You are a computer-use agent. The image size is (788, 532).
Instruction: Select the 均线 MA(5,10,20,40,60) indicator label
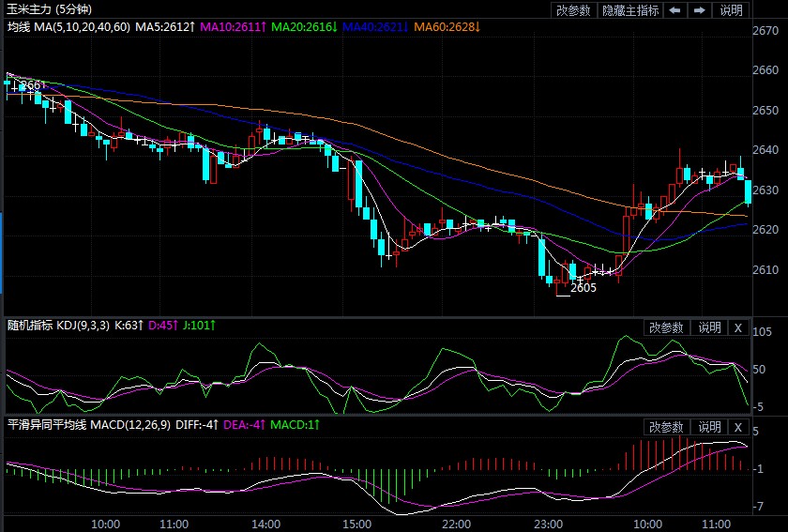pos(68,27)
